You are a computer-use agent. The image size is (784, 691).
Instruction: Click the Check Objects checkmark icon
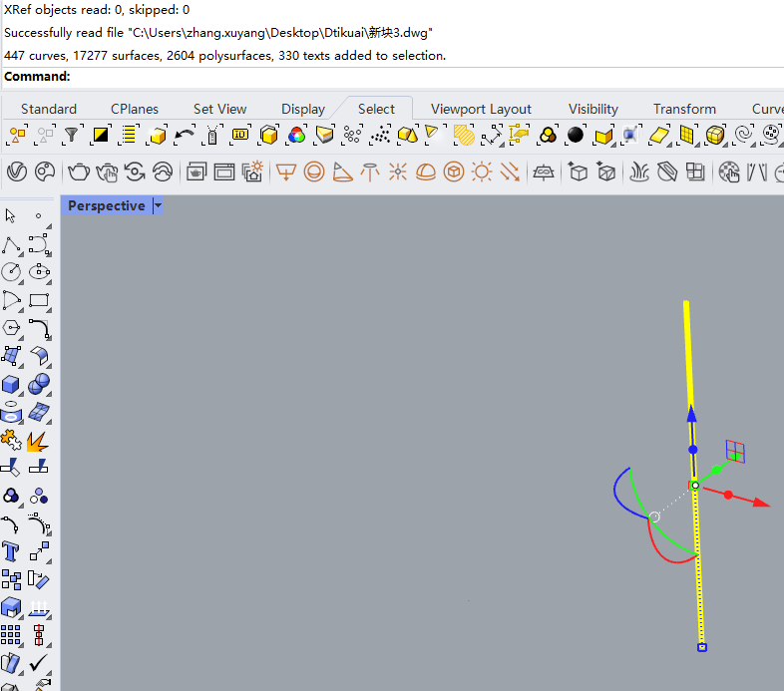(x=39, y=663)
